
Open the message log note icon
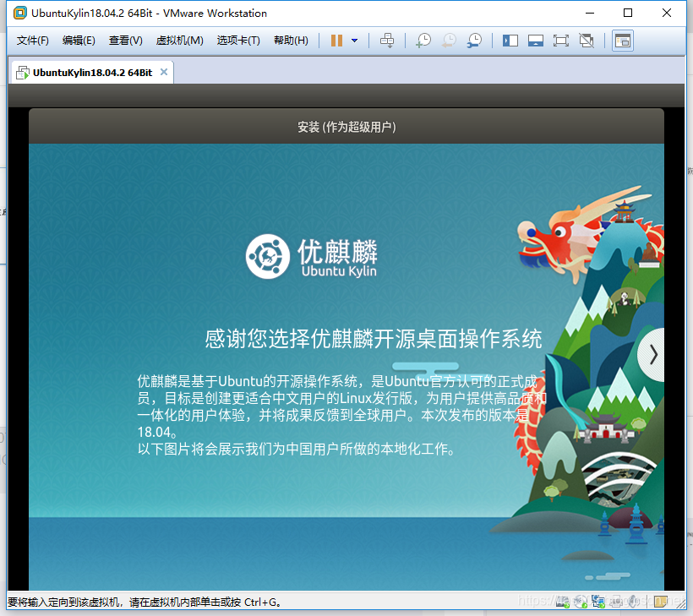tap(661, 602)
